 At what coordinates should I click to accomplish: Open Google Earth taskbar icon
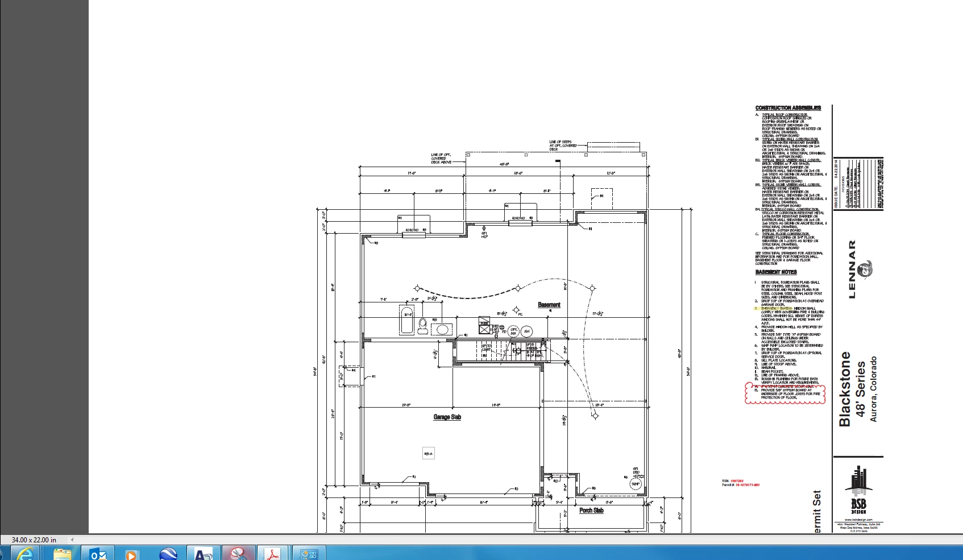pos(168,553)
